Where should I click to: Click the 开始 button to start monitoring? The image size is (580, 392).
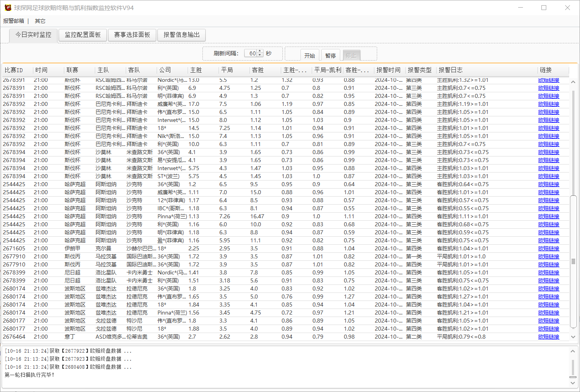click(x=310, y=55)
